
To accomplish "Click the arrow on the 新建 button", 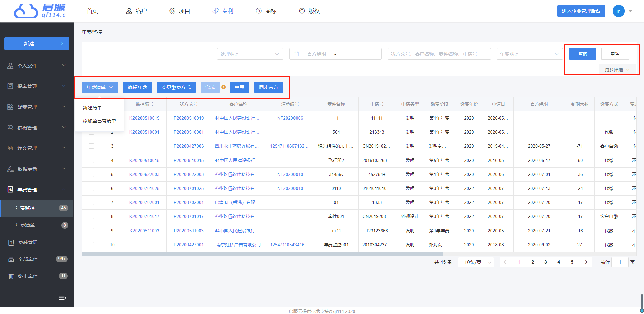I will tap(62, 44).
